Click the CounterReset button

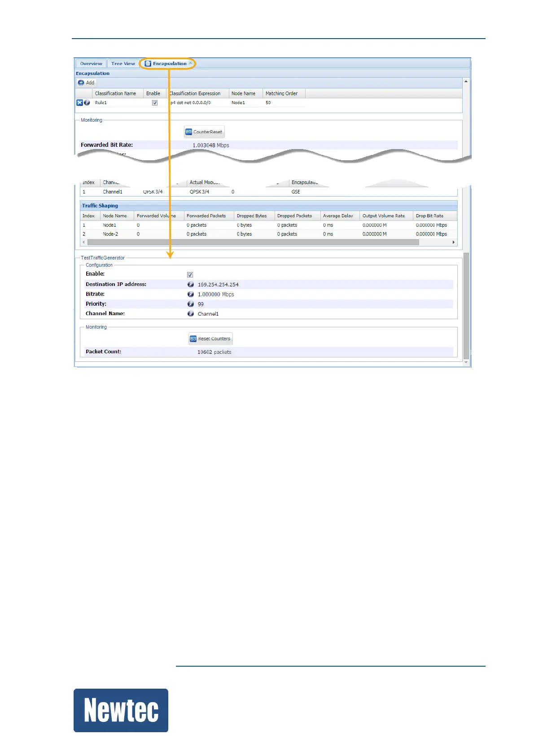tap(204, 132)
